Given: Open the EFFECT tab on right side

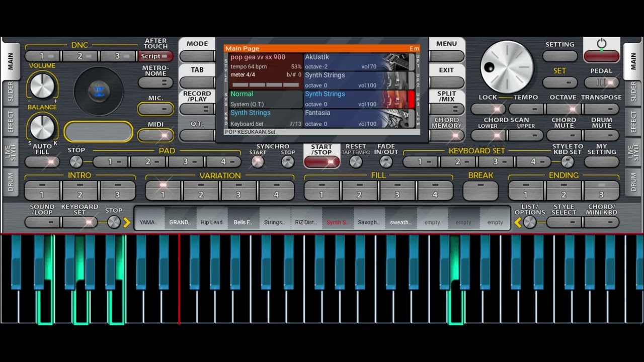Looking at the screenshot, I should pos(633,122).
